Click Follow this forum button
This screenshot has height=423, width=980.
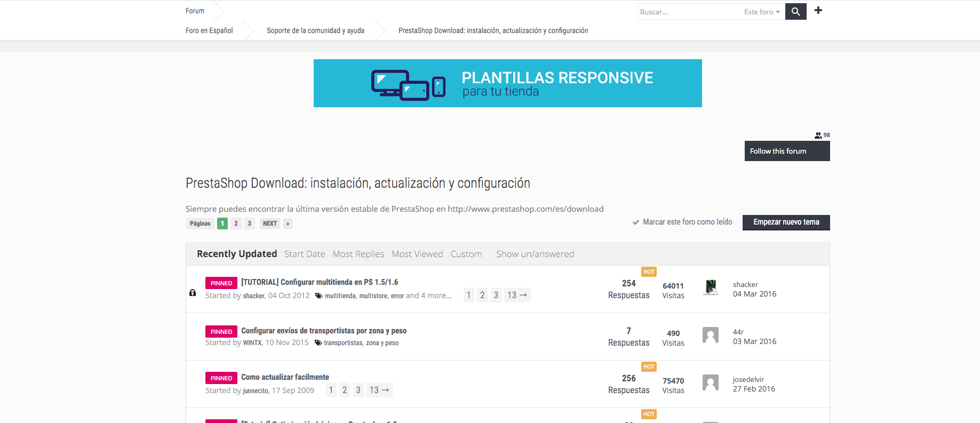pos(787,151)
